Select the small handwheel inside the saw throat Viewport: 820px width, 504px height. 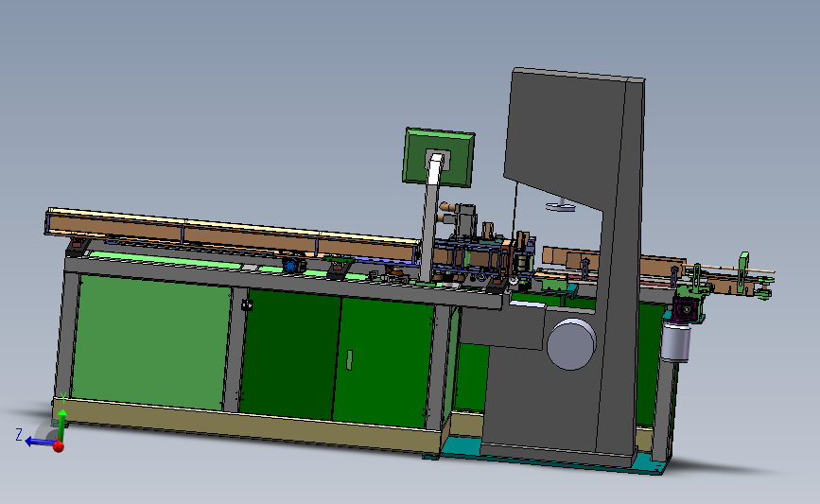point(561,205)
